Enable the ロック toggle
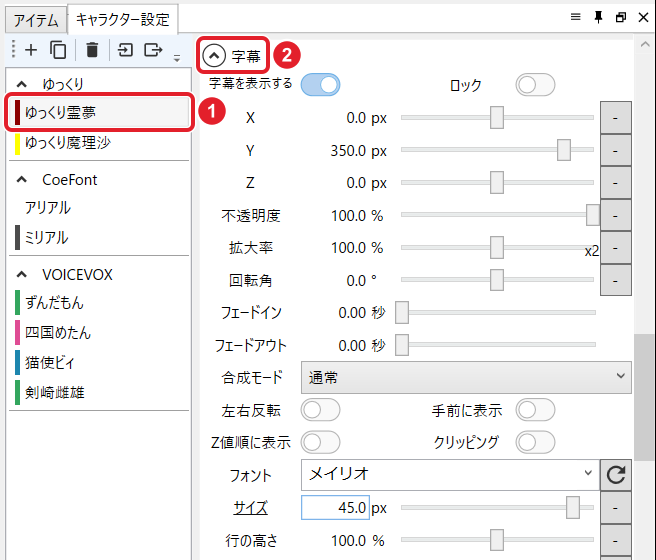The height and width of the screenshot is (560, 656). click(x=536, y=85)
